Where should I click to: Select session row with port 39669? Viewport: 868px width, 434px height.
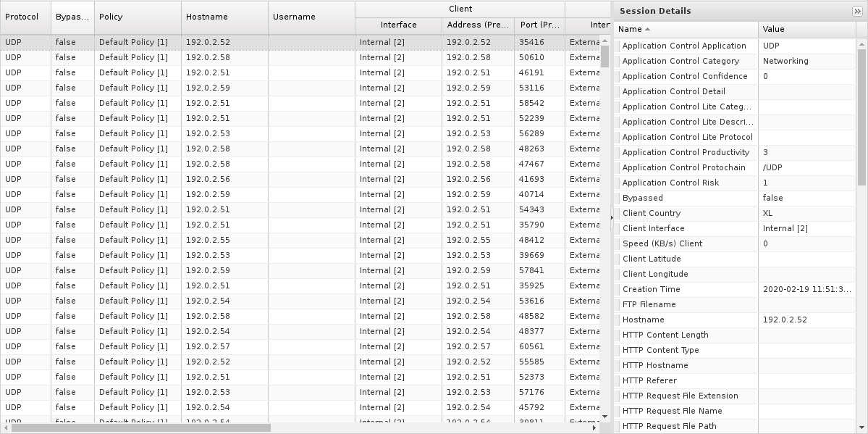coord(300,256)
